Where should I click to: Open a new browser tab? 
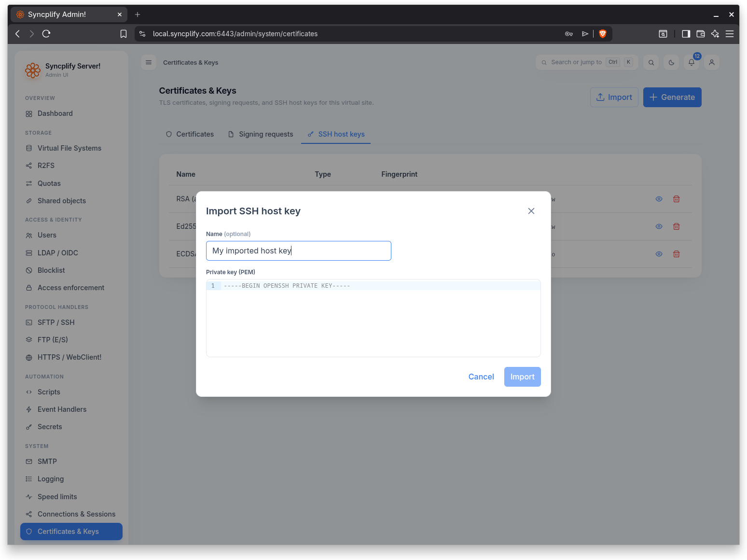[x=138, y=14]
